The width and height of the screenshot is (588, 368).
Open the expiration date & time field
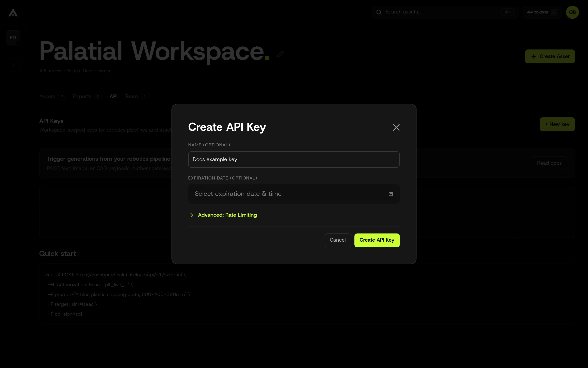coord(294,194)
